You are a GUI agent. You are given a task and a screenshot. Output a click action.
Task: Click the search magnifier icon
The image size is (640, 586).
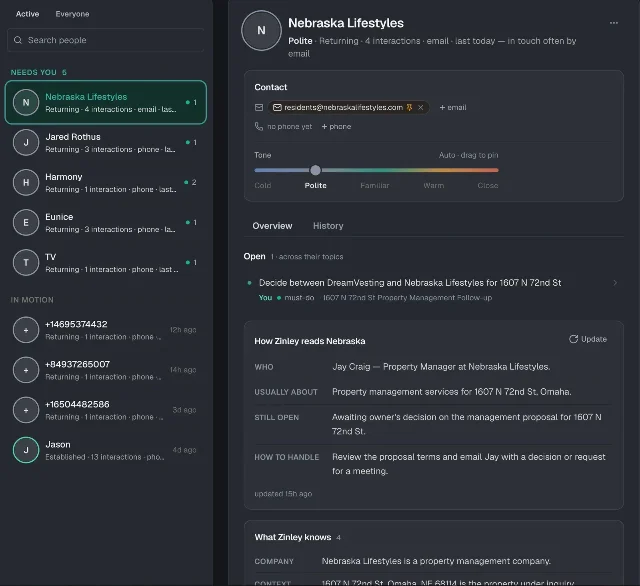click(18, 40)
